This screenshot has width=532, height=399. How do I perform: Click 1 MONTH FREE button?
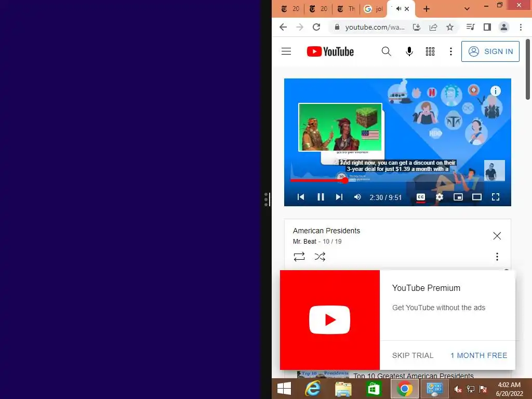[478, 355]
